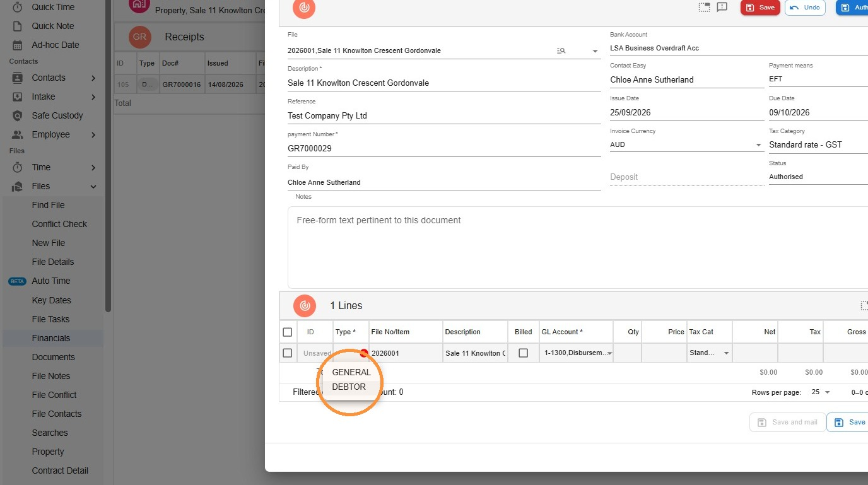868x485 pixels.
Task: Click the Intake download icon in sidebar
Action: 18,96
